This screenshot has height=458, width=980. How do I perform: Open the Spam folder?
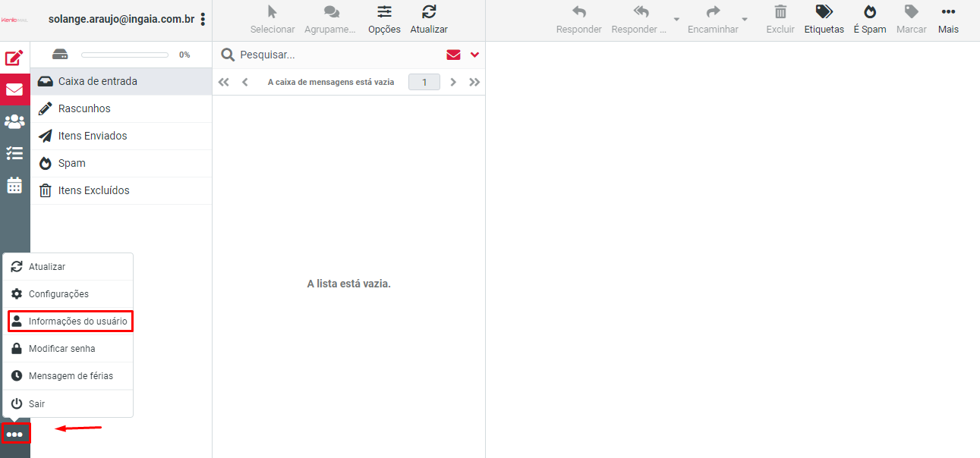[121, 163]
